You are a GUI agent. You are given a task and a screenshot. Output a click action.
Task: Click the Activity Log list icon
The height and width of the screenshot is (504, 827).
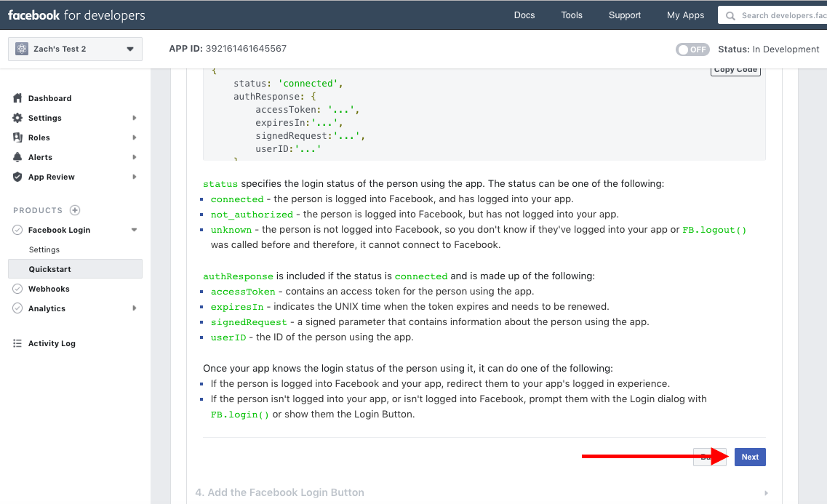click(x=17, y=343)
